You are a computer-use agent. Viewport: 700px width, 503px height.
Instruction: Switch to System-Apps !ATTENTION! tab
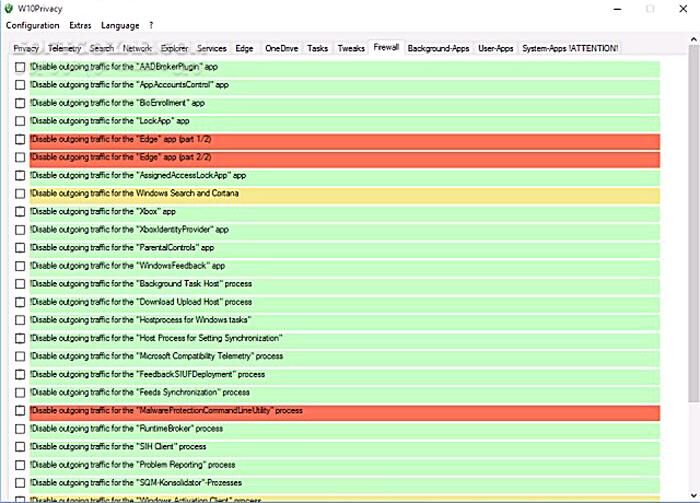[x=570, y=48]
